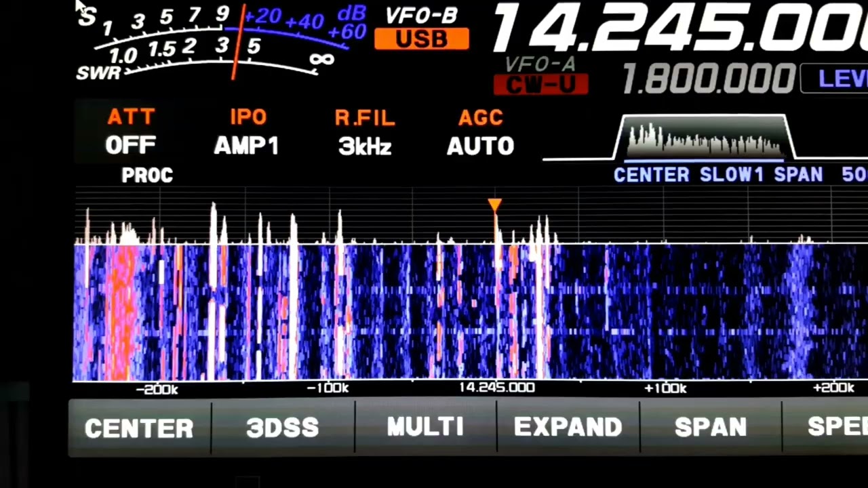868x488 pixels.
Task: Tap the LEVEL indicator box
Action: [x=835, y=79]
